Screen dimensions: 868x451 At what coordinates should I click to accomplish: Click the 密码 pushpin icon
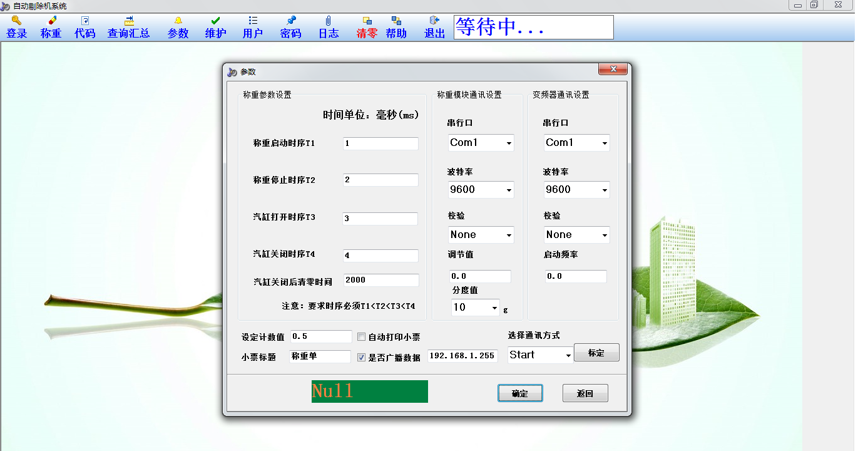click(291, 21)
